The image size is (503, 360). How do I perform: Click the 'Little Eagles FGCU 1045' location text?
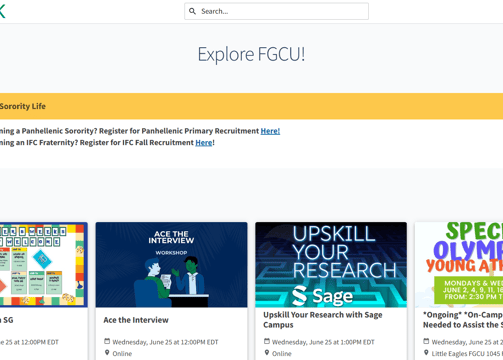(x=467, y=354)
